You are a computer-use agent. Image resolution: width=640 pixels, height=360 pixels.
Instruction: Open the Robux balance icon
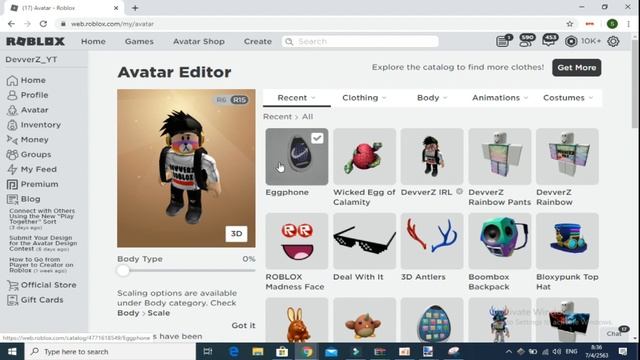point(571,41)
